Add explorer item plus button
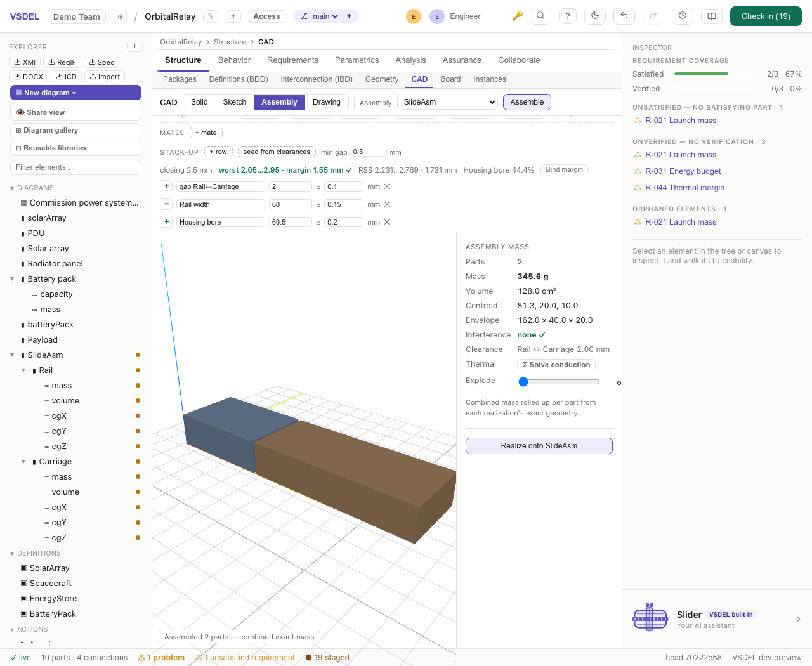The width and height of the screenshot is (812, 666). 134,46
